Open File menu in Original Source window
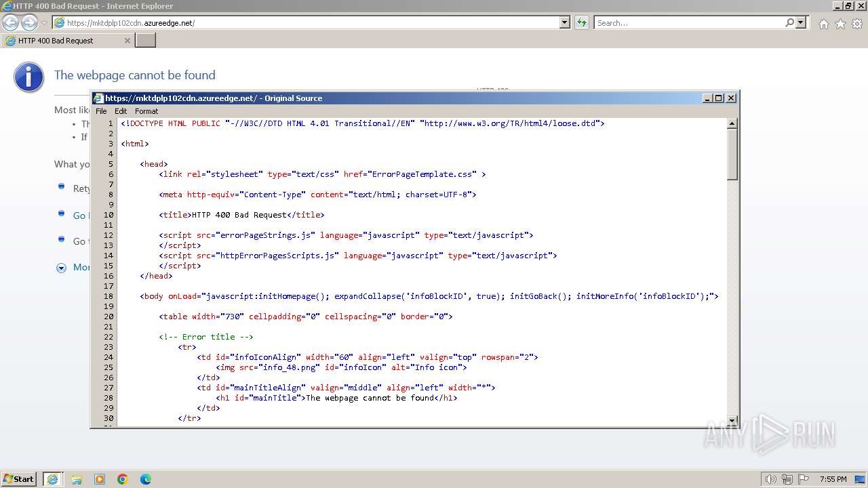 pos(101,111)
